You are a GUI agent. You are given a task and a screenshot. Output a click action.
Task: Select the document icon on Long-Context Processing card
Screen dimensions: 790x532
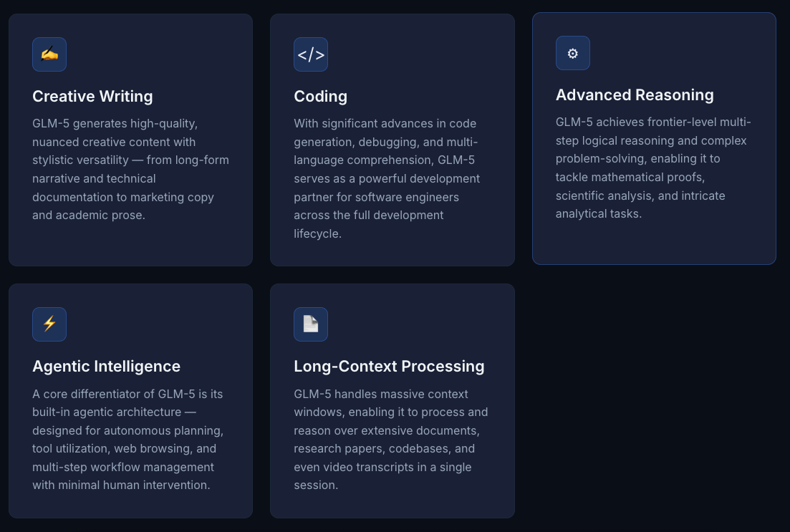click(x=311, y=324)
